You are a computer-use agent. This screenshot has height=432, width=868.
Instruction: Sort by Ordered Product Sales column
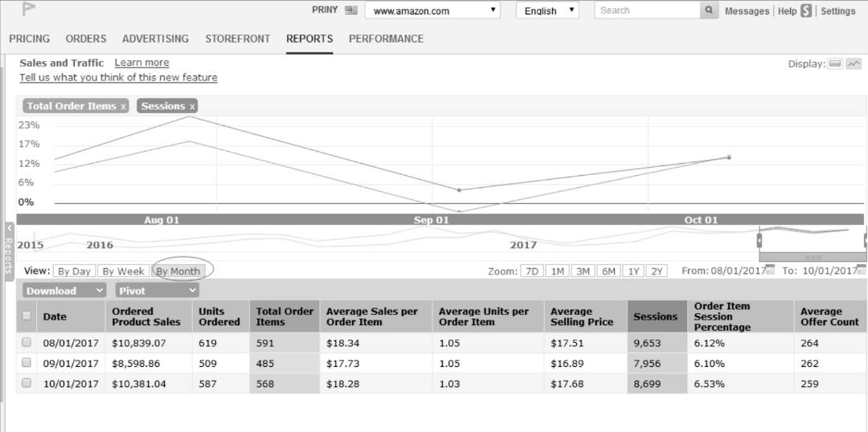pyautogui.click(x=149, y=316)
